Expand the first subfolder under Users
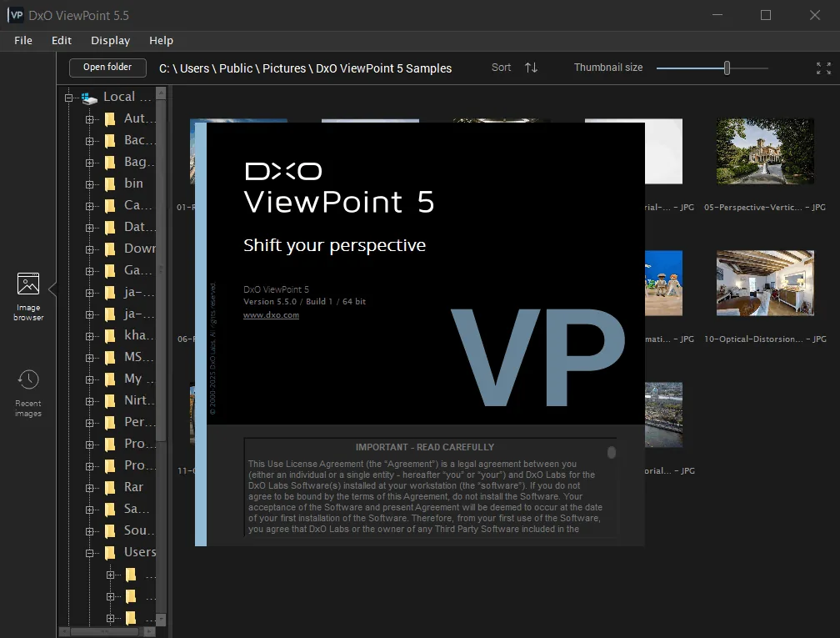Viewport: 840px width, 638px height. pyautogui.click(x=110, y=575)
